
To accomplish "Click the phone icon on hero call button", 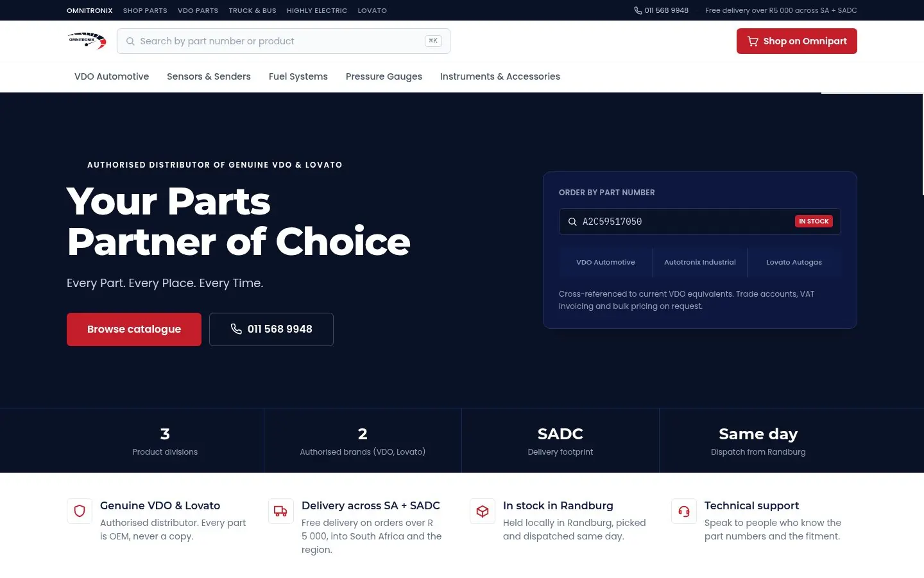I will (x=236, y=329).
